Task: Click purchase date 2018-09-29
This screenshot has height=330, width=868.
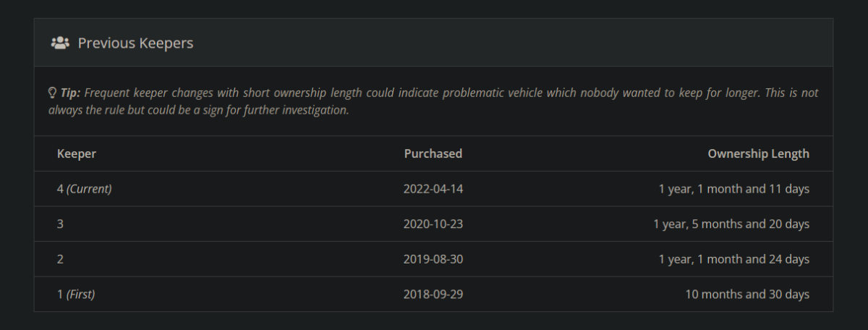Action: [433, 295]
